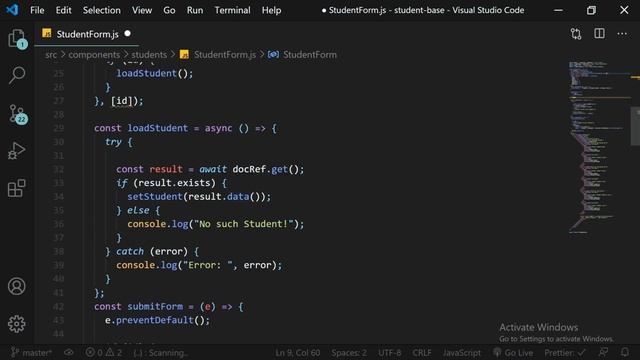Viewport: 640px width, 360px height.
Task: Open More Actions ellipsis in editor toolbar
Action: coord(622,34)
